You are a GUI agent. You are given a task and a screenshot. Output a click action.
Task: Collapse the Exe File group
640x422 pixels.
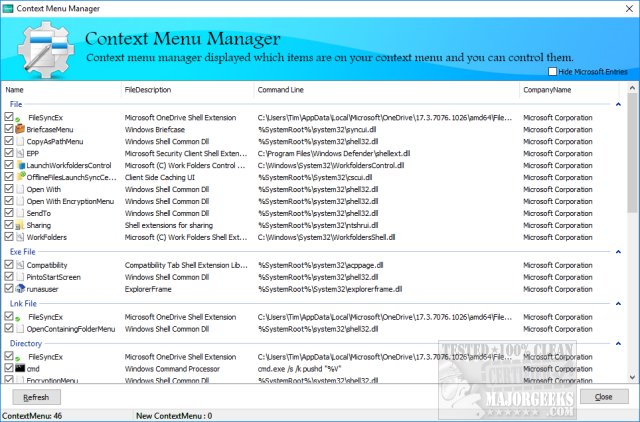coord(618,252)
